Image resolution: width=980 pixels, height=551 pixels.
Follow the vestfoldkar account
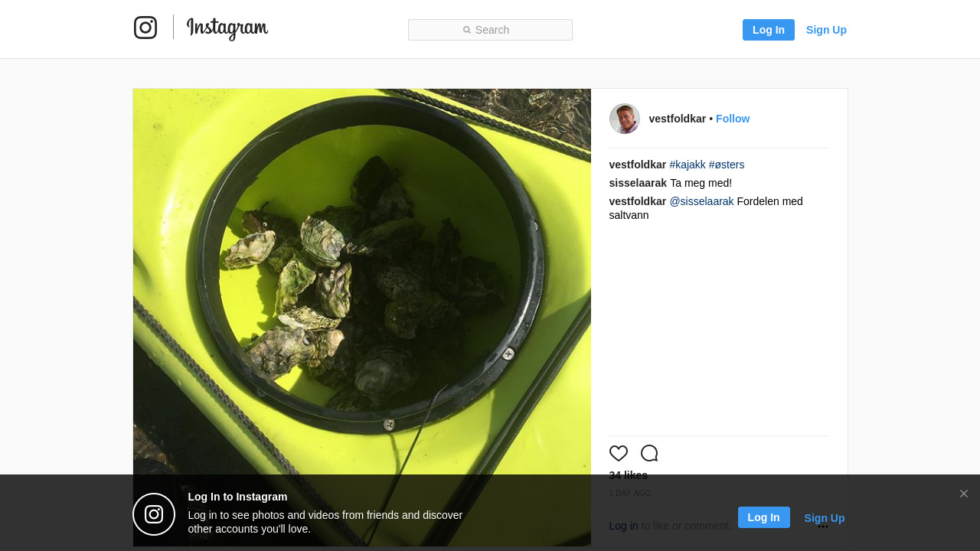pyautogui.click(x=733, y=119)
